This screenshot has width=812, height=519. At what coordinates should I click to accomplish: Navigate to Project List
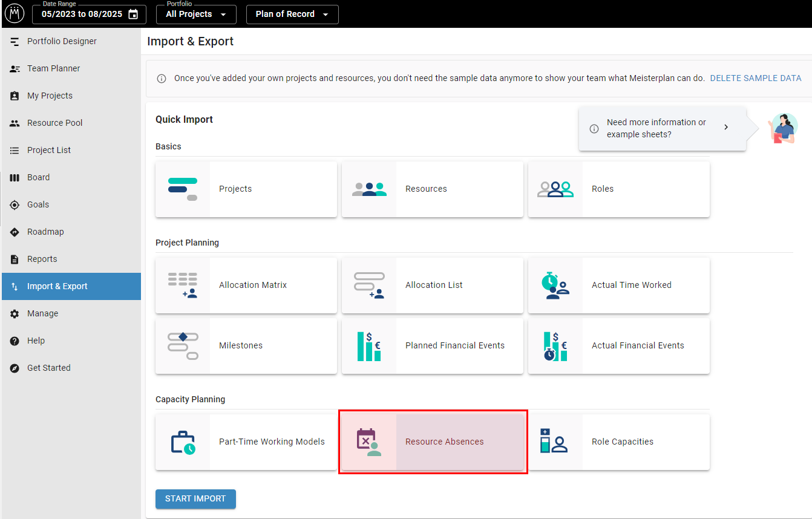coord(71,151)
